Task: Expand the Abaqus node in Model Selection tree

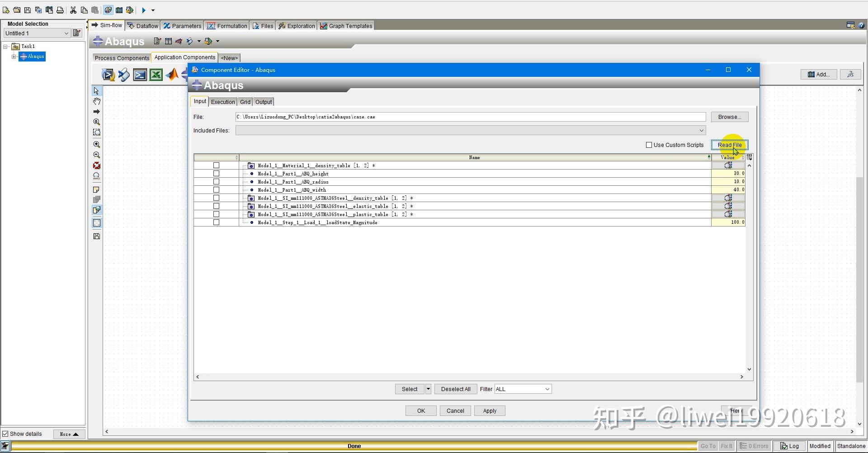Action: tap(14, 57)
